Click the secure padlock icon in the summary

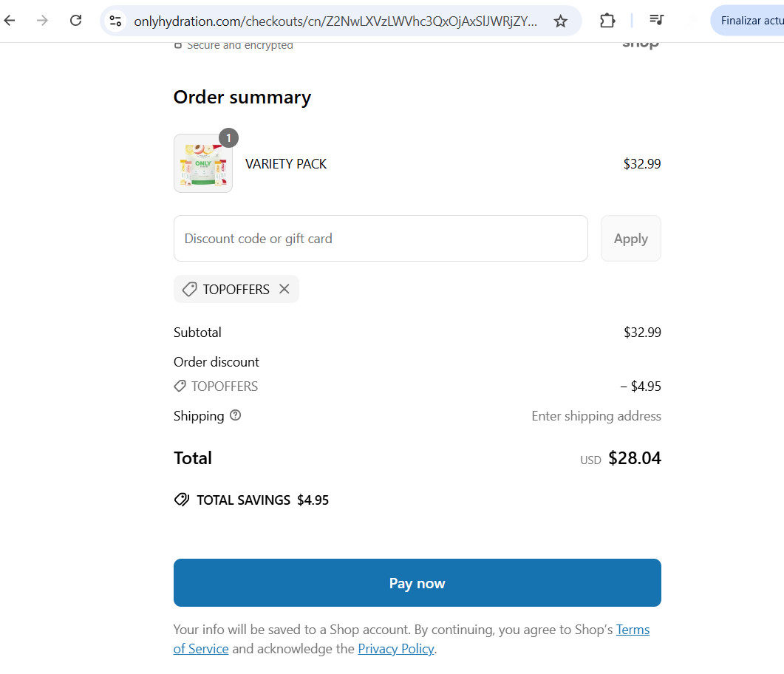tap(178, 44)
